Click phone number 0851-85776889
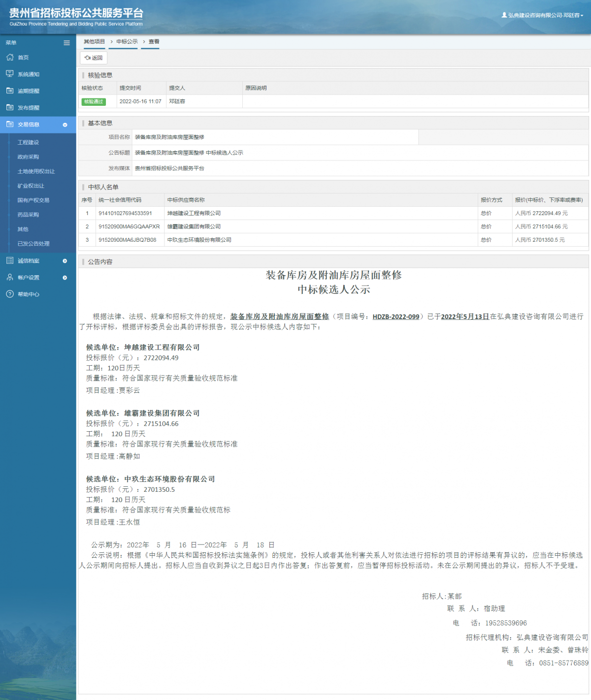 click(564, 663)
